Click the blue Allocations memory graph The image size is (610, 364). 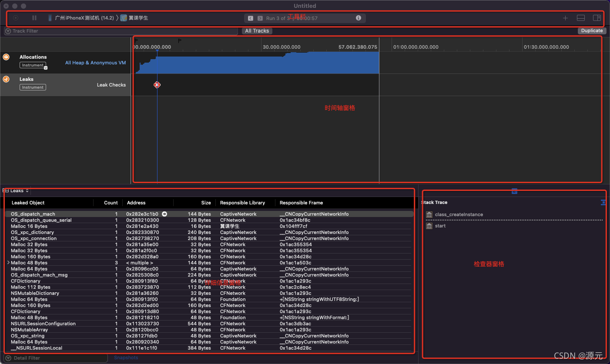[x=257, y=63]
